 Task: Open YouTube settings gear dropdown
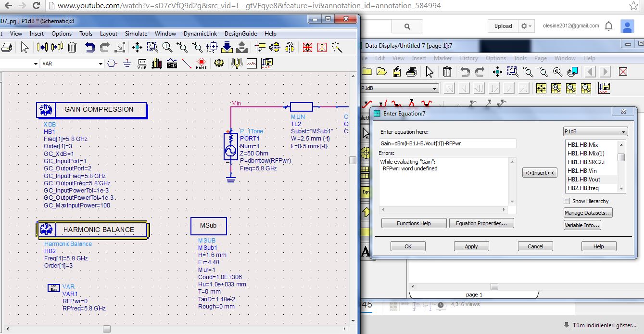527,26
